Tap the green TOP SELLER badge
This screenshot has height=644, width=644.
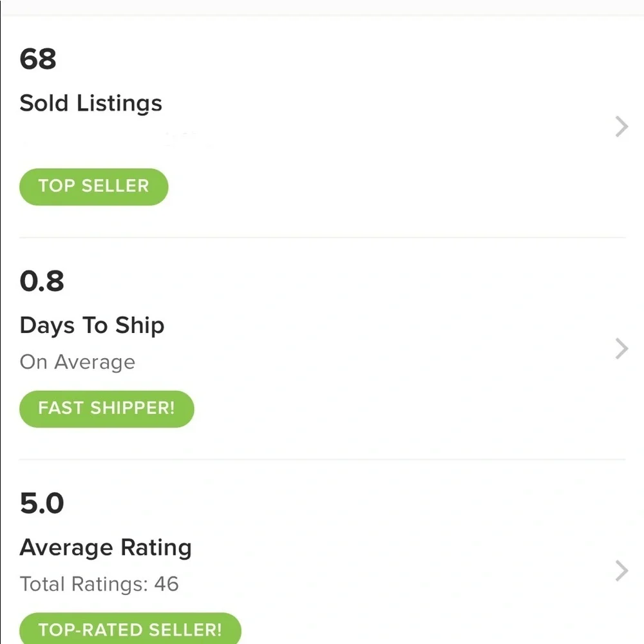pyautogui.click(x=93, y=187)
